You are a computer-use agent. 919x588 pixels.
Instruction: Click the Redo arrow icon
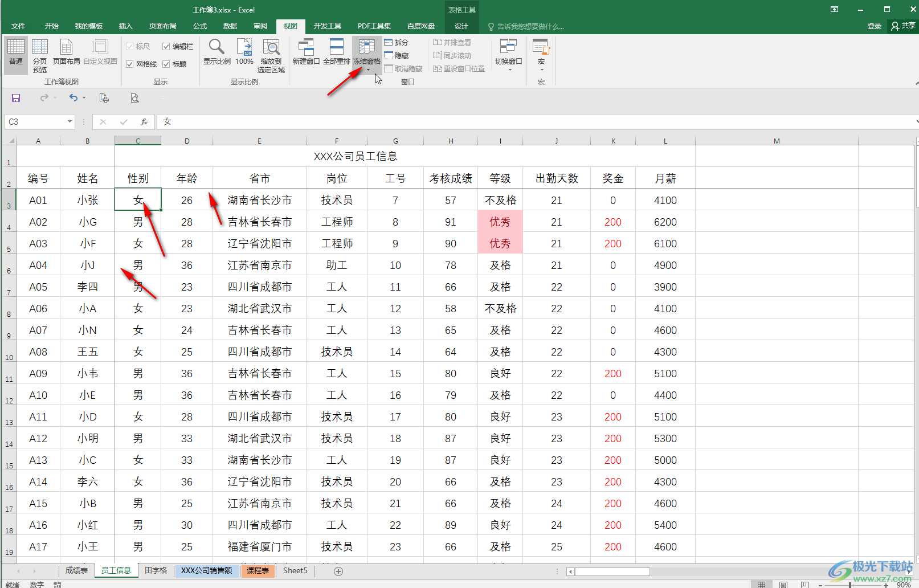[x=44, y=98]
